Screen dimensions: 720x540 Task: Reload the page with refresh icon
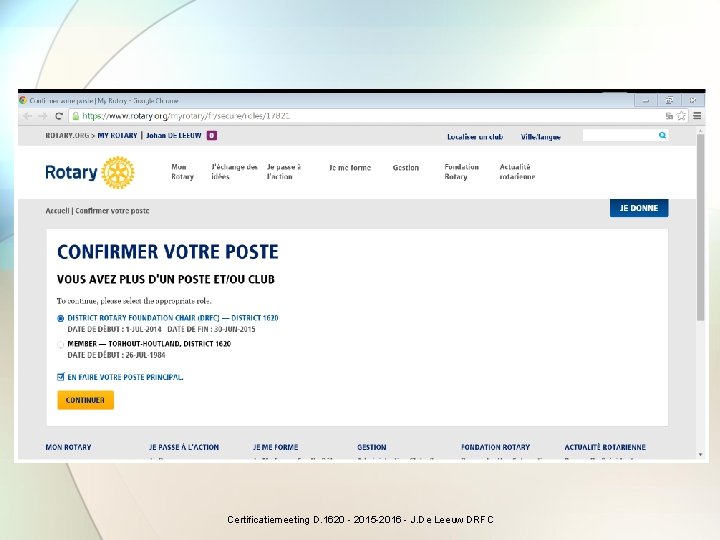59,116
